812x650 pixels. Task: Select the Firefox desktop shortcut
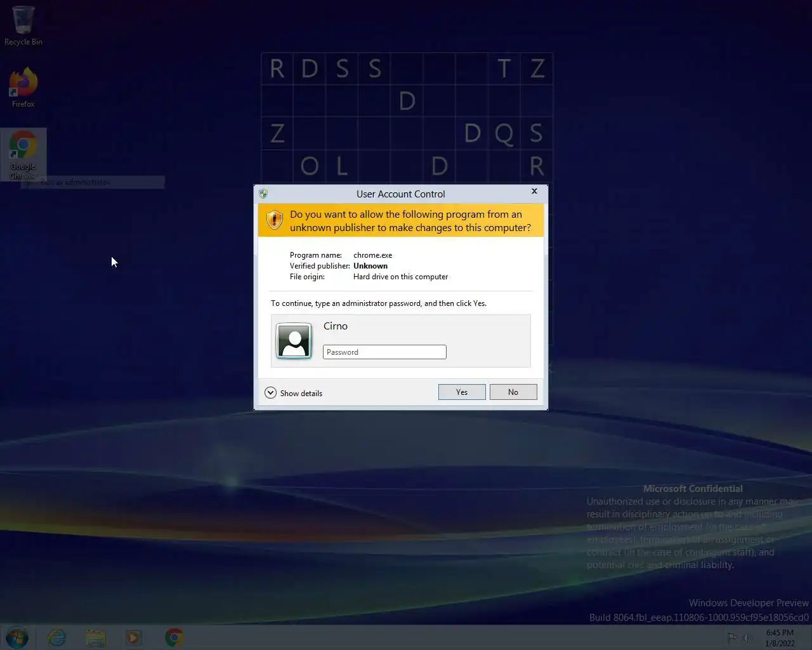(23, 88)
